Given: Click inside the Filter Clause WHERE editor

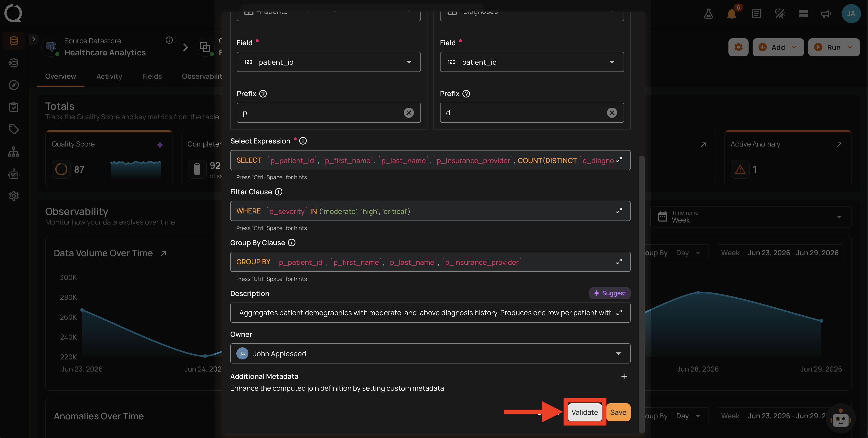Looking at the screenshot, I should (x=430, y=211).
